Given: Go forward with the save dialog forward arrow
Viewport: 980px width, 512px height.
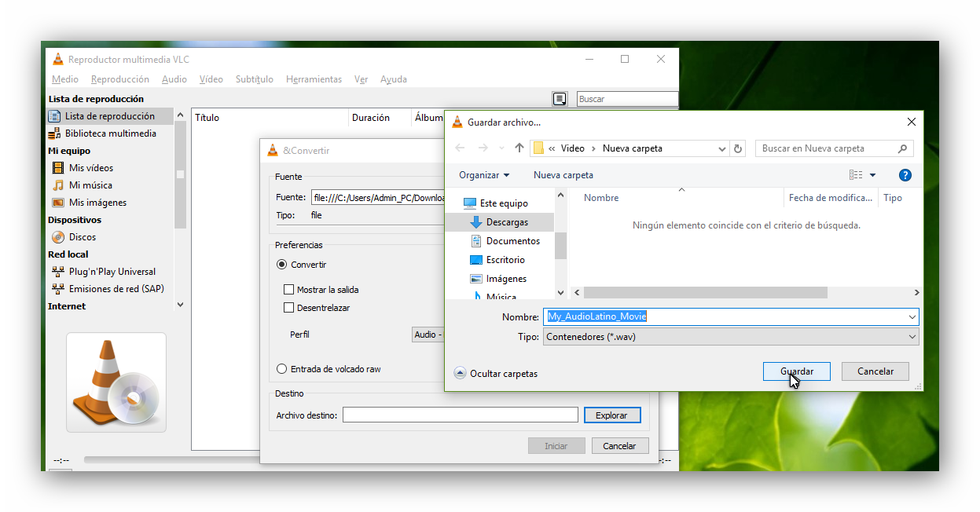Looking at the screenshot, I should tap(483, 148).
